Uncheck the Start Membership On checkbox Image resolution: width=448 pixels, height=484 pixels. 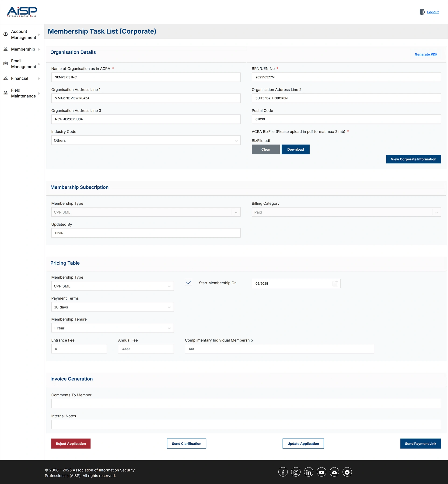click(x=188, y=283)
